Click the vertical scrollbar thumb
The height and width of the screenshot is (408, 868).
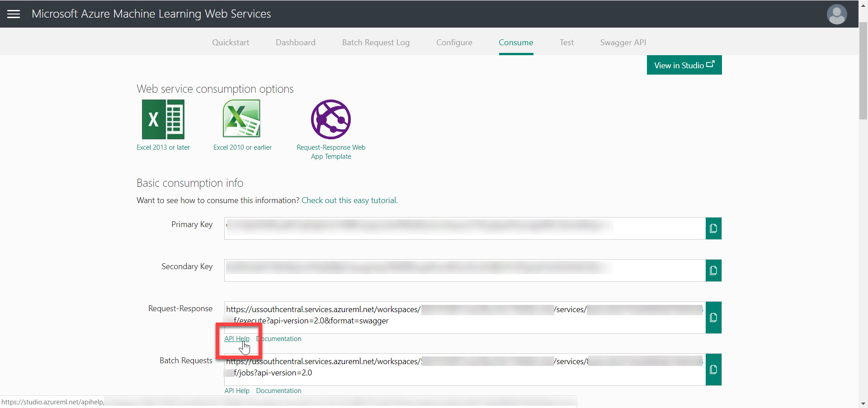(863, 70)
